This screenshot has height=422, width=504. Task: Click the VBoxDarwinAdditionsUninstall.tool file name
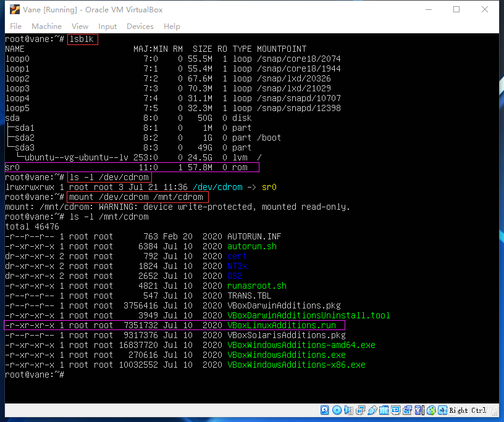pos(309,316)
